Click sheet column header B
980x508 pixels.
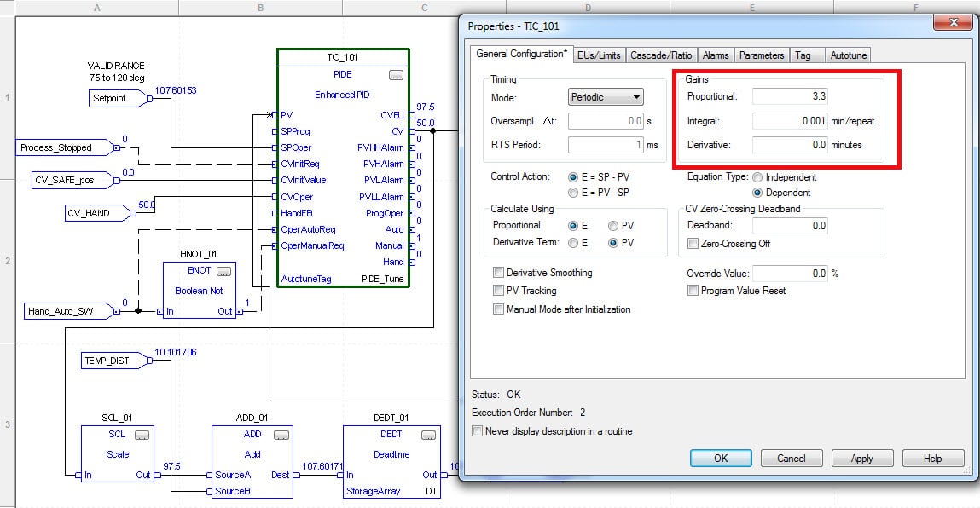(x=261, y=8)
